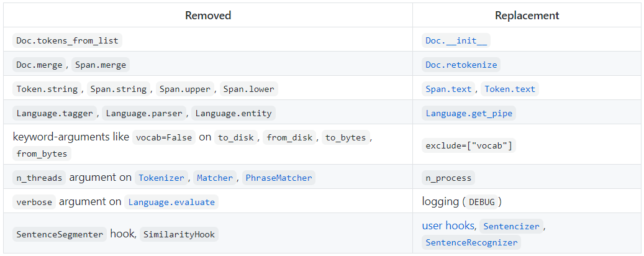The image size is (644, 256).
Task: Go to Language.get_pipe documentation
Action: (469, 113)
